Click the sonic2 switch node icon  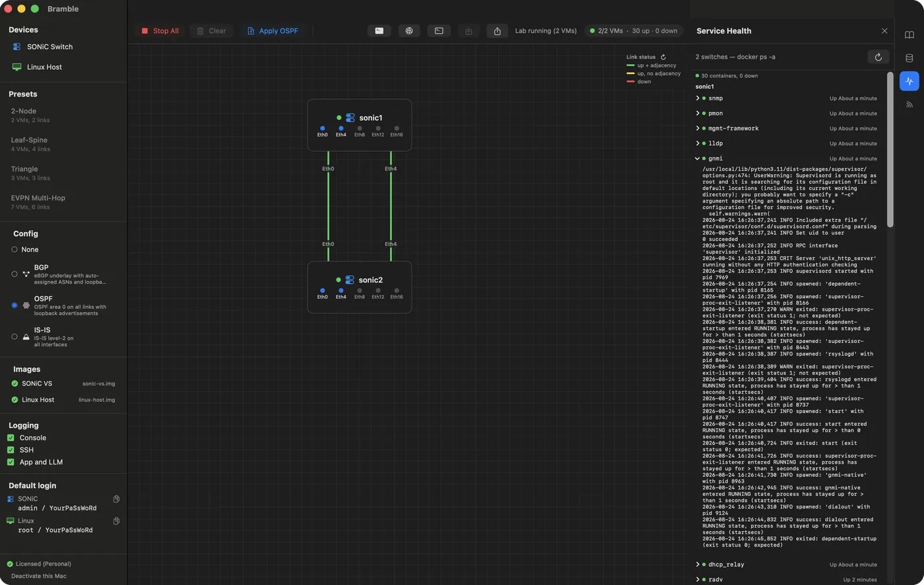350,280
